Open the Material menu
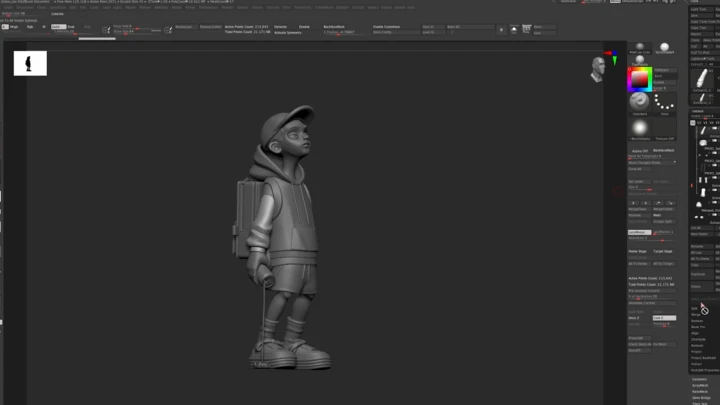The width and height of the screenshot is (720, 405). pyautogui.click(x=161, y=7)
